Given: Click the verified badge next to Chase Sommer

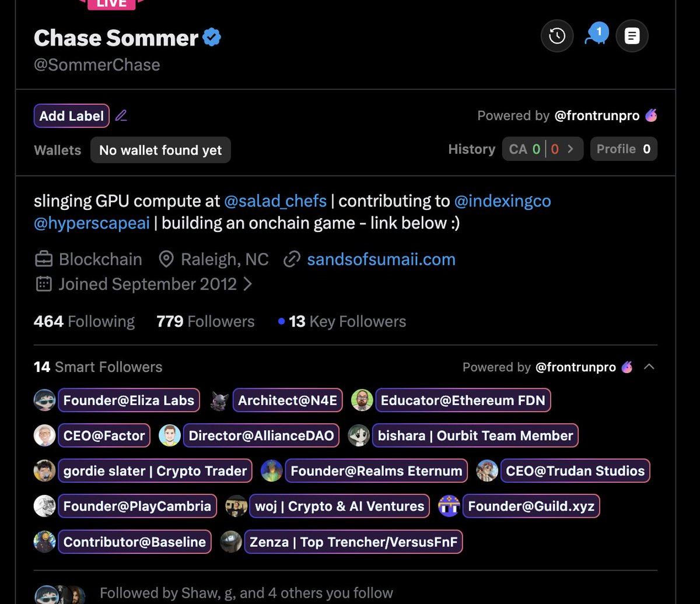Looking at the screenshot, I should [x=212, y=38].
